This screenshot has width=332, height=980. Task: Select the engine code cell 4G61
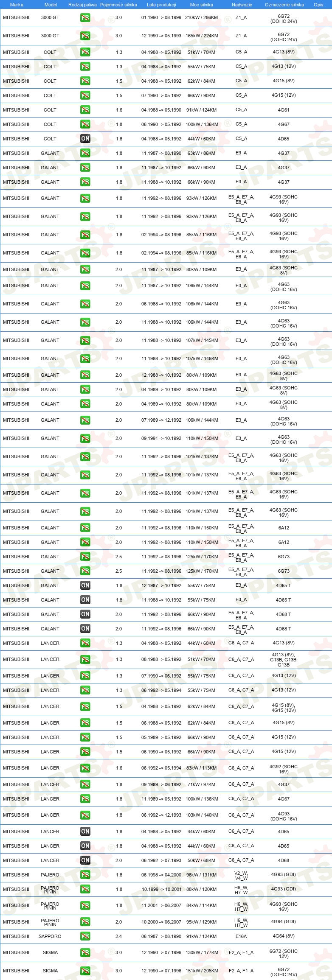284,110
